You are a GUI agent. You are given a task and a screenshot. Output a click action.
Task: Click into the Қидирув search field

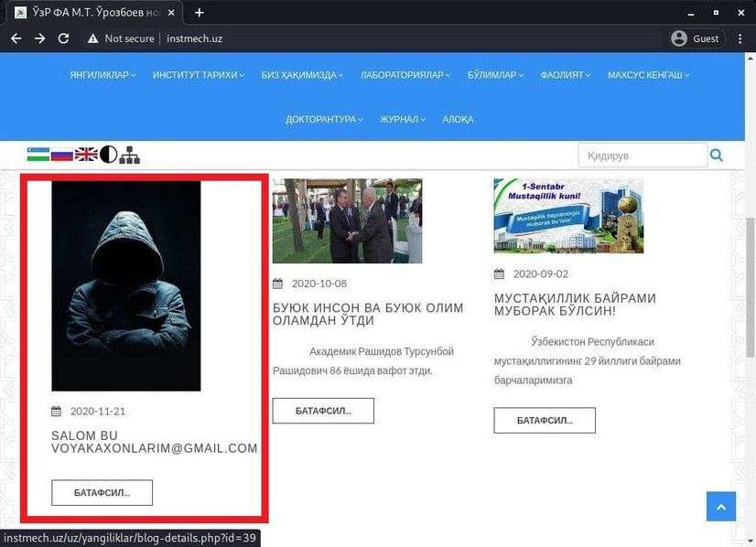coord(642,156)
